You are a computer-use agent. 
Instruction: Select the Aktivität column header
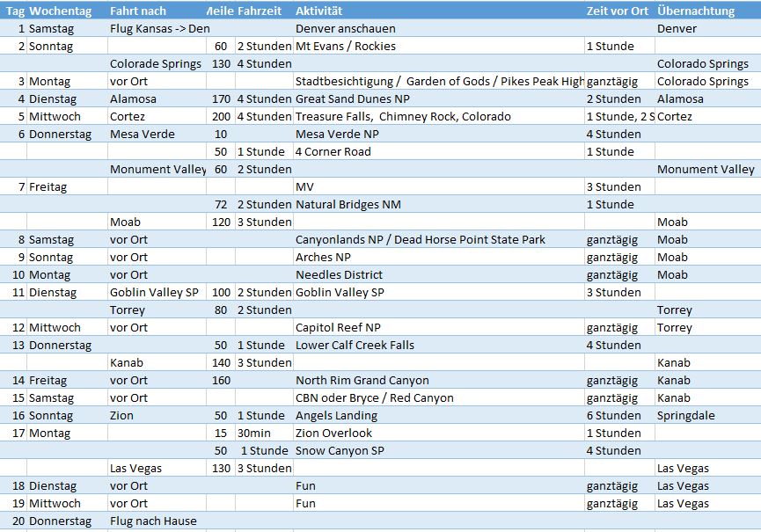pyautogui.click(x=319, y=11)
